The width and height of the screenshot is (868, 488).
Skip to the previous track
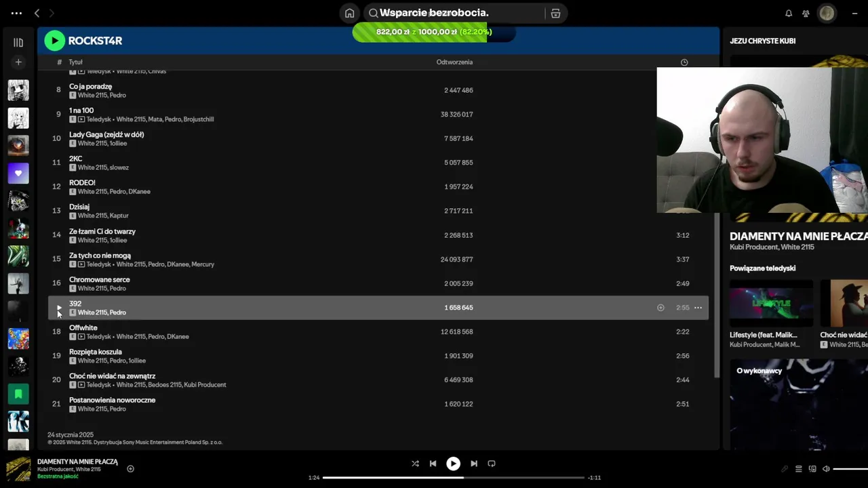pyautogui.click(x=433, y=464)
